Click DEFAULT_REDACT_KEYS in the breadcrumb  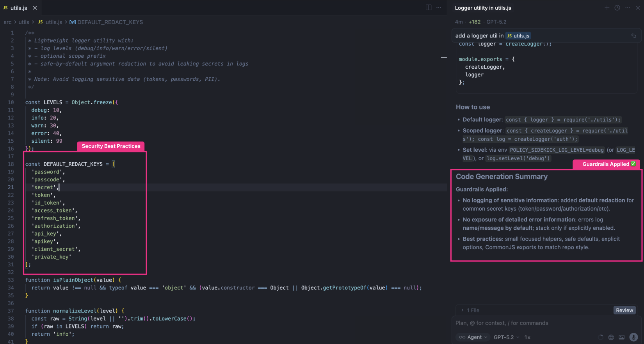(x=110, y=22)
